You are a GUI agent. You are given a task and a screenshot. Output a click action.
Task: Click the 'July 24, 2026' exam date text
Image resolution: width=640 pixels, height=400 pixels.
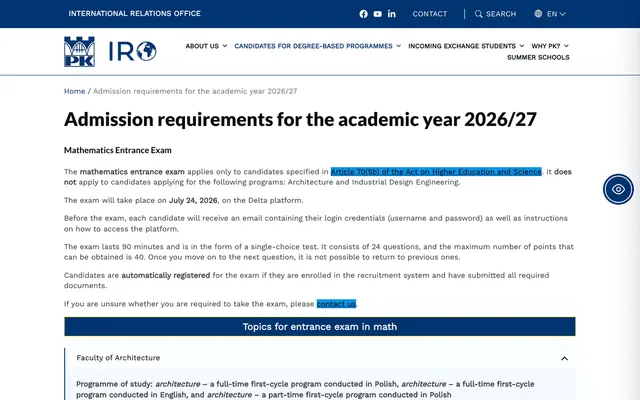193,200
